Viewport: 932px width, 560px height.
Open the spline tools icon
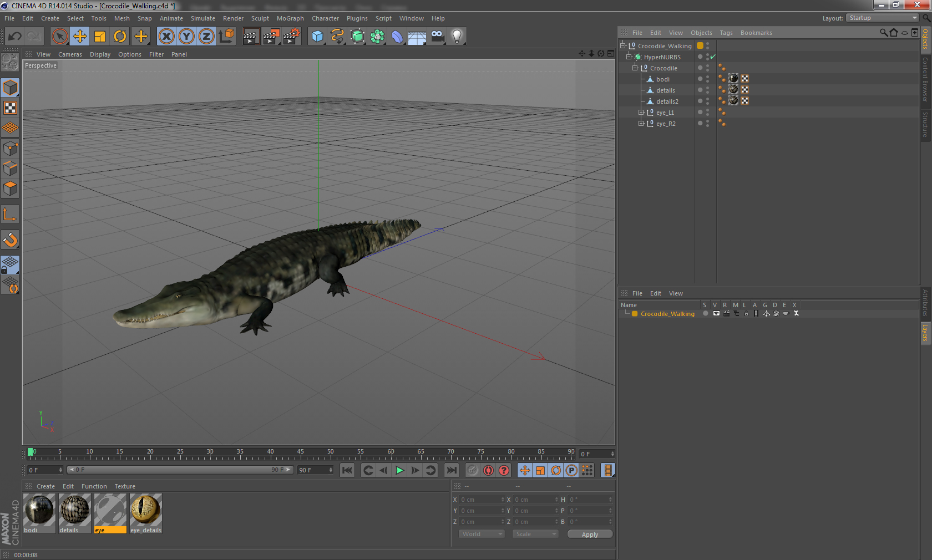(337, 37)
